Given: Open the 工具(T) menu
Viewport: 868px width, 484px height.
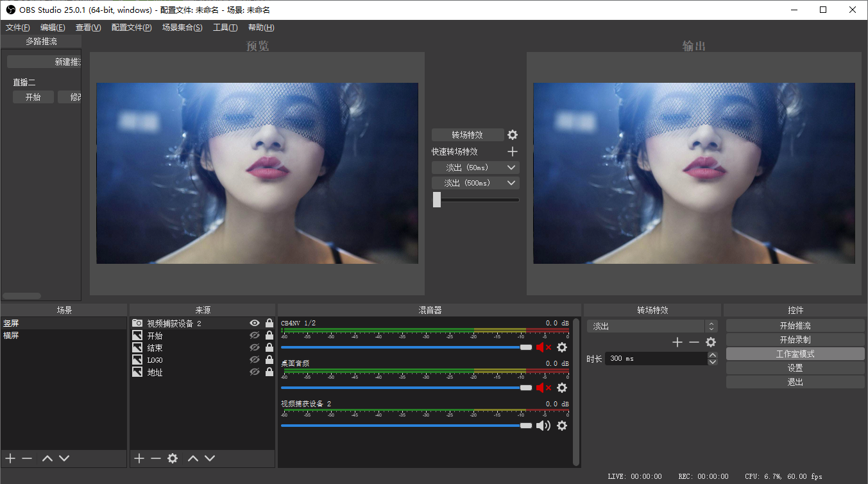Looking at the screenshot, I should point(225,28).
